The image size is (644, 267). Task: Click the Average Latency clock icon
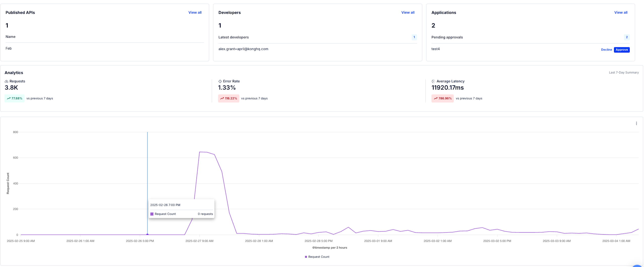pyautogui.click(x=433, y=81)
